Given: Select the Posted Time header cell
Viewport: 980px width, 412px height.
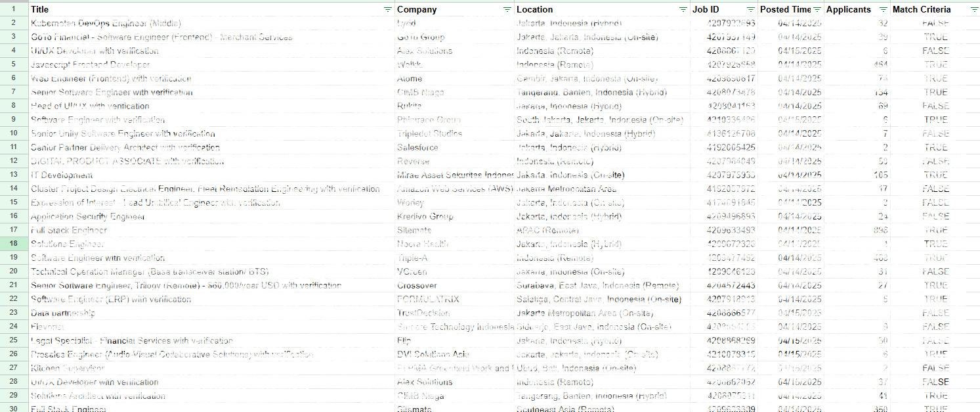Looking at the screenshot, I should [x=791, y=10].
